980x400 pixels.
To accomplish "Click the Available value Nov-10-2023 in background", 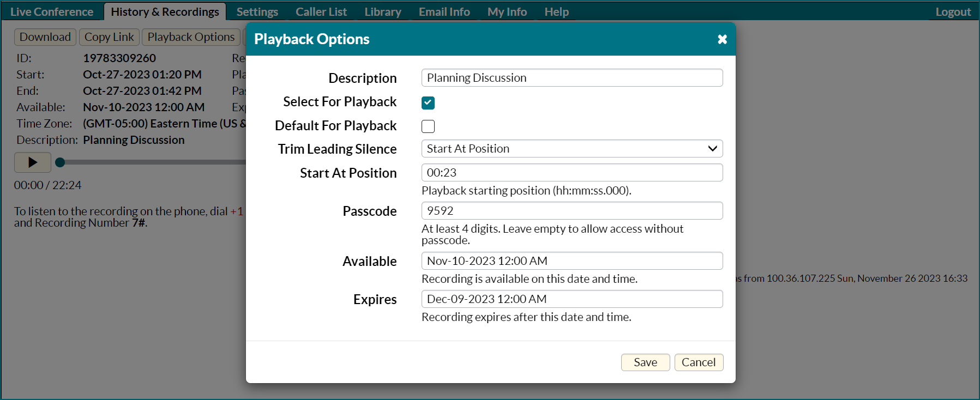I will click(x=144, y=107).
